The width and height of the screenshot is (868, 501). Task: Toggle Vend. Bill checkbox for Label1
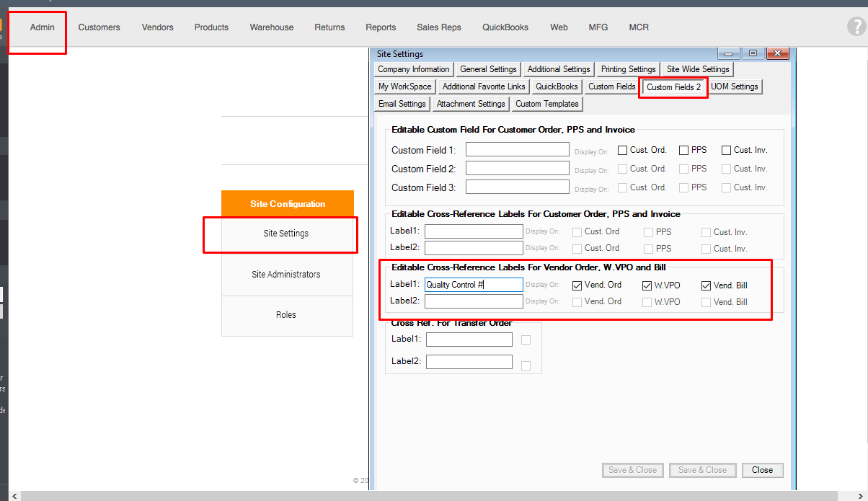click(707, 285)
